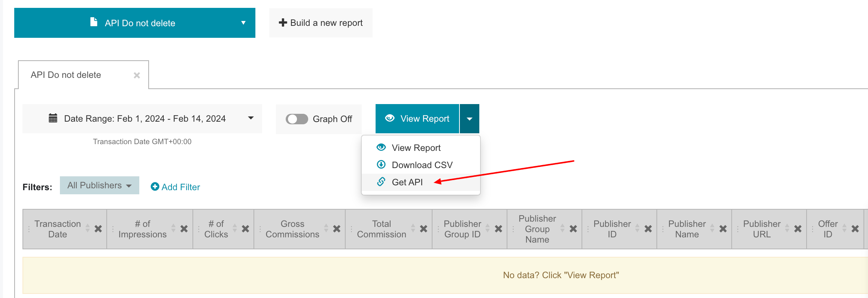Sort by Offer ID arrows
This screenshot has height=298, width=868.
[844, 228]
